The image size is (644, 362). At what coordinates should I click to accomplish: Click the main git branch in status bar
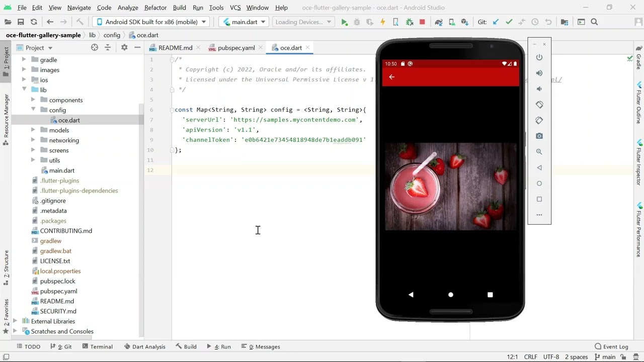(x=605, y=357)
